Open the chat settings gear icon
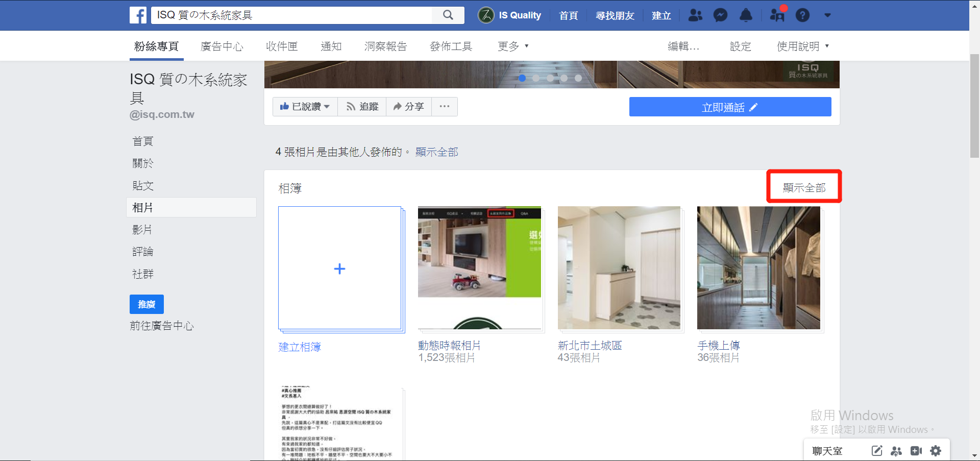 pyautogui.click(x=936, y=451)
